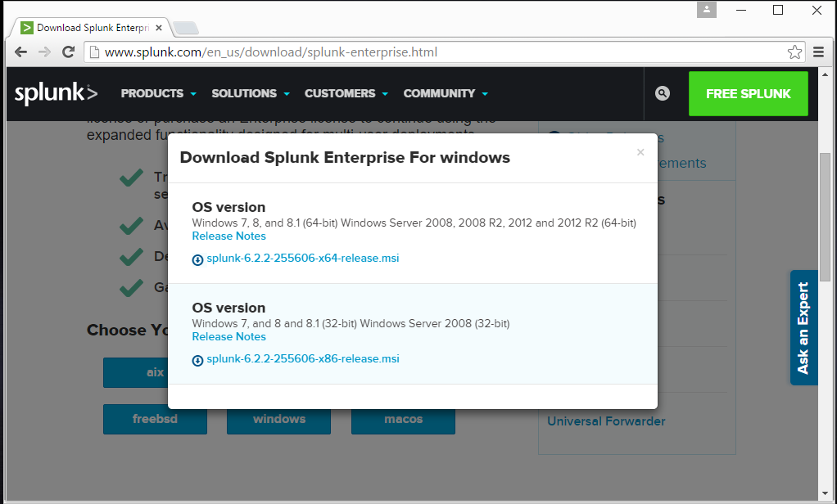Click the page icon in the address bar
This screenshot has height=504, width=837.
coord(94,52)
